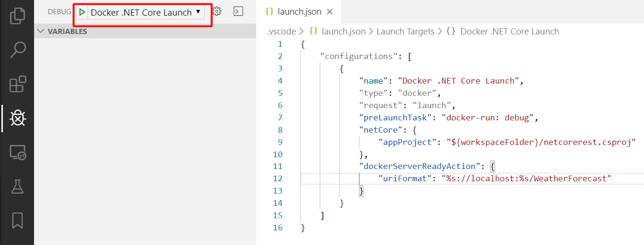This screenshot has width=644, height=245.
Task: Click the netcorerest.csproj path value
Action: coord(541,142)
